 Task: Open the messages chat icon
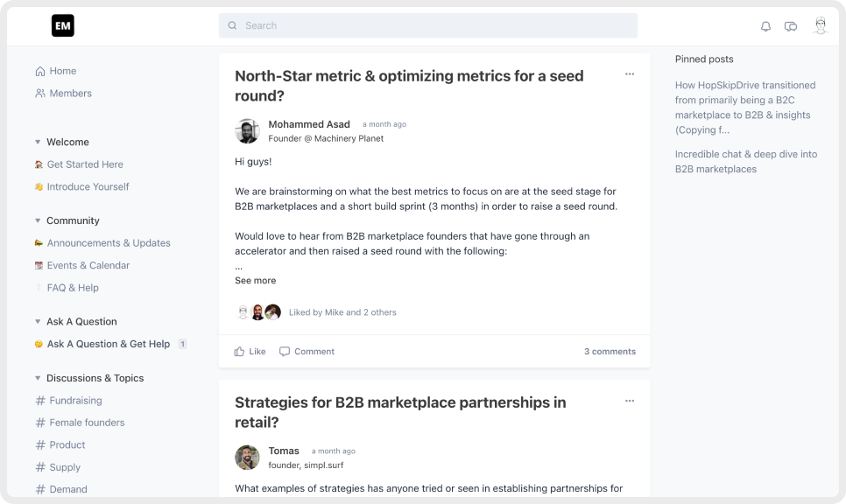tap(791, 26)
